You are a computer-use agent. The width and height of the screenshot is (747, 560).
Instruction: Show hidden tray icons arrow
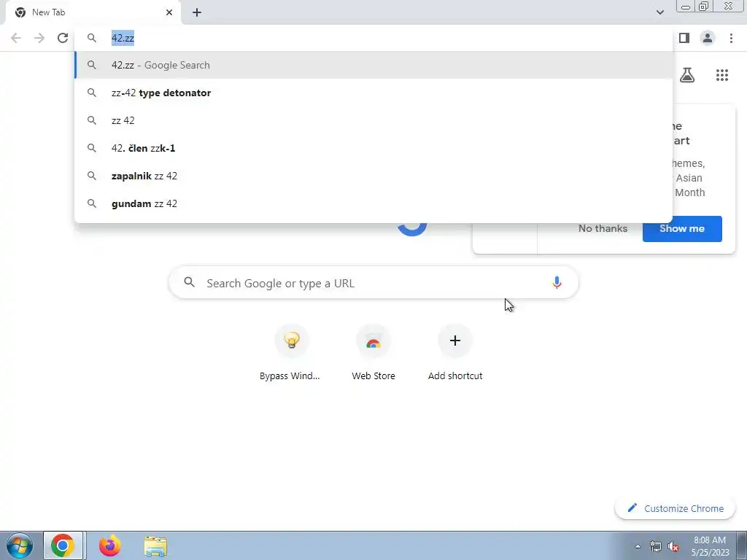[x=638, y=546]
